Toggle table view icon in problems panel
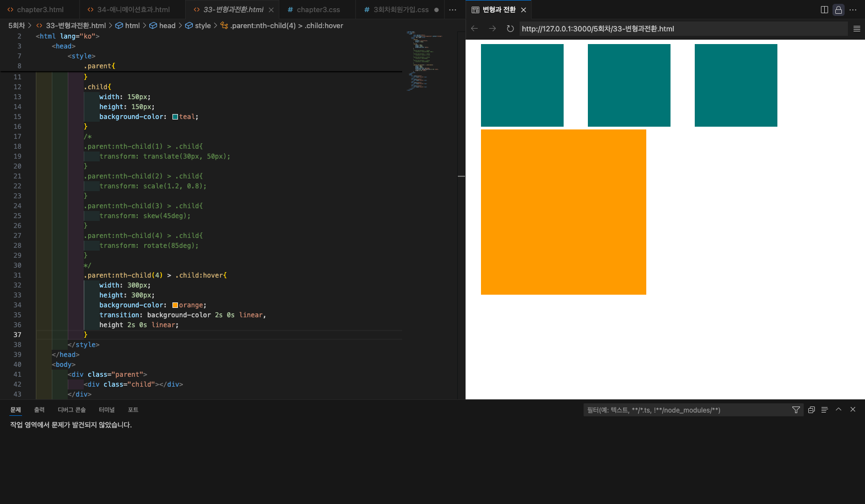Viewport: 865px width, 504px height. pos(825,410)
